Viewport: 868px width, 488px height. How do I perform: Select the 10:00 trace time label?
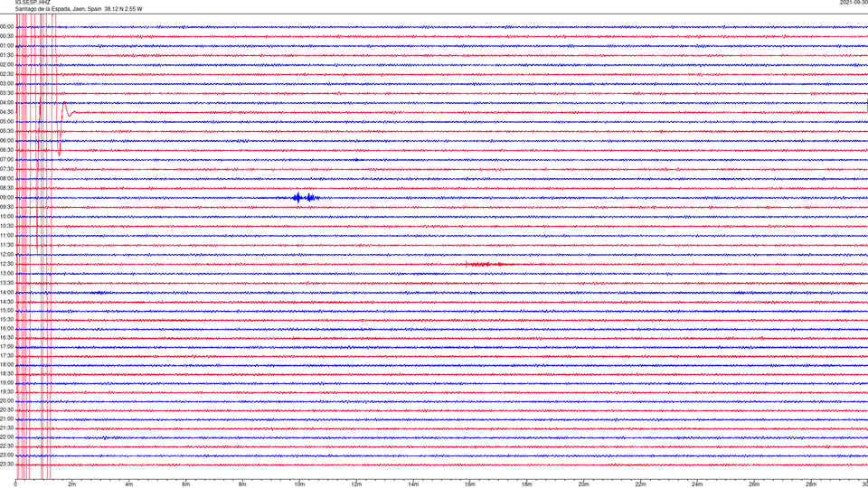[x=6, y=216]
